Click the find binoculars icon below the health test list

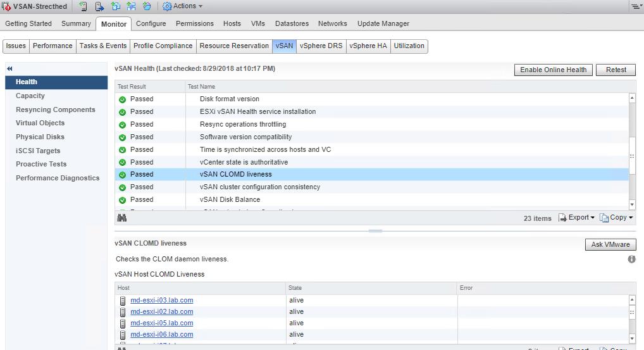pyautogui.click(x=122, y=218)
